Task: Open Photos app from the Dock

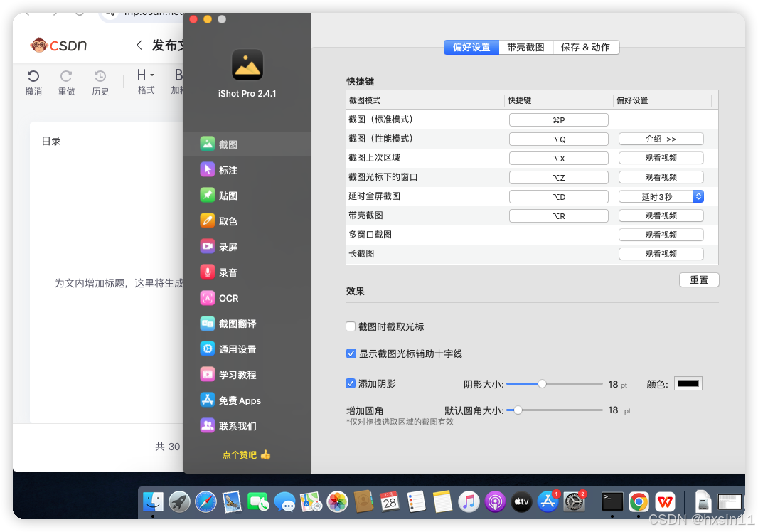Action: tap(338, 501)
